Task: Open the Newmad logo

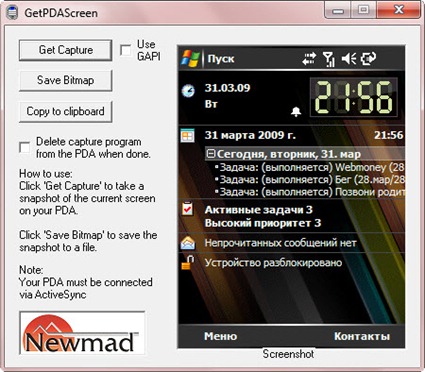Action: tap(82, 333)
